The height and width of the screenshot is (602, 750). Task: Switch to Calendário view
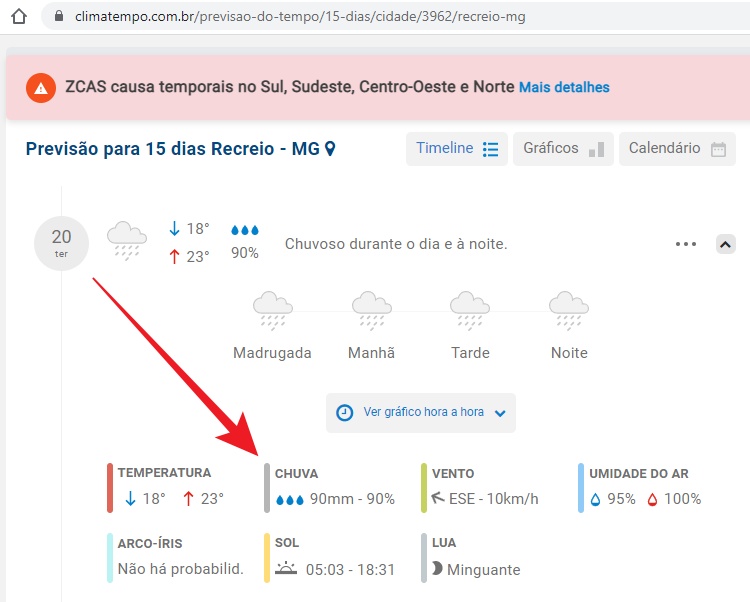677,149
